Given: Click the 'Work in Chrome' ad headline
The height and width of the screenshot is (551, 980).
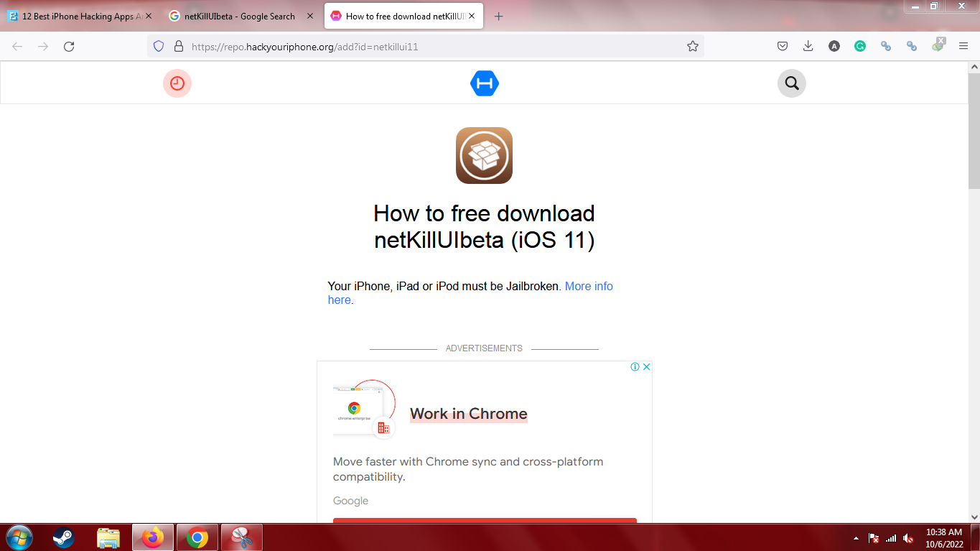Looking at the screenshot, I should coord(469,414).
